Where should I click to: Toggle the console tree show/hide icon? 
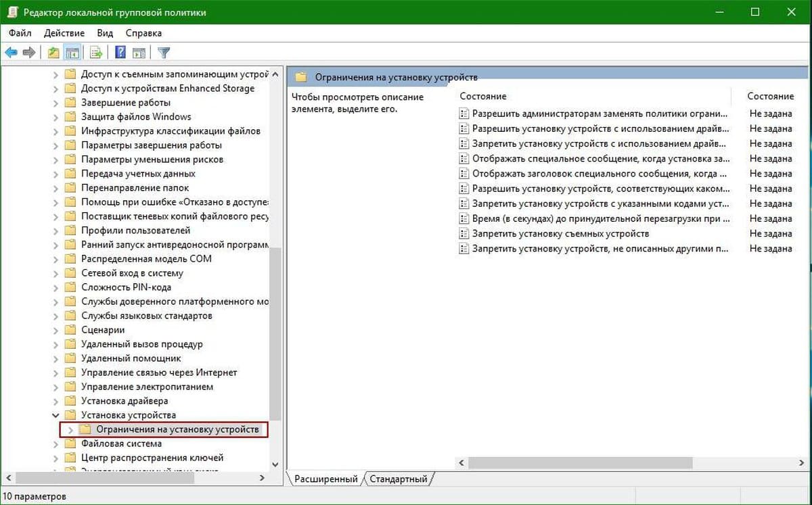[72, 52]
